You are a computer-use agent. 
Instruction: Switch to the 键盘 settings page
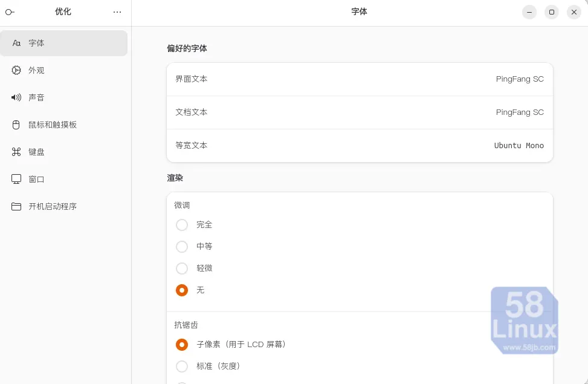pyautogui.click(x=63, y=152)
